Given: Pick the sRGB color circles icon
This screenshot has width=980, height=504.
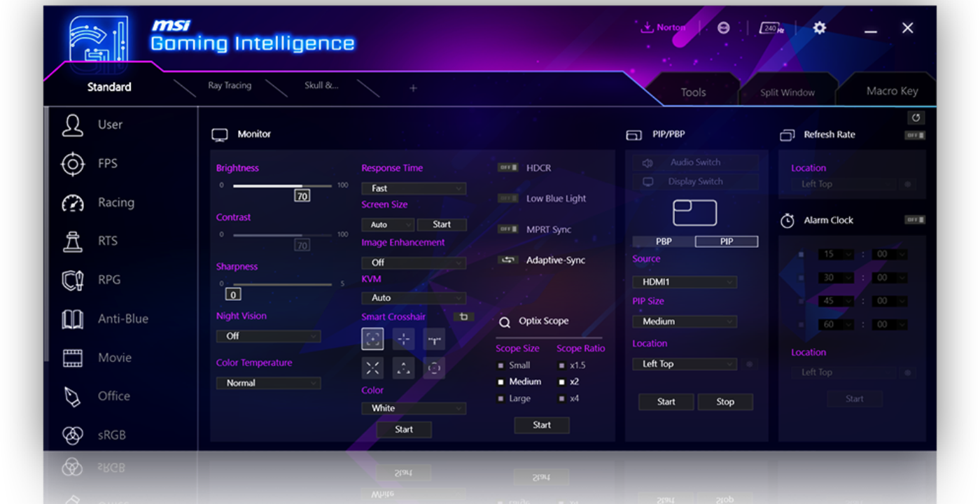Looking at the screenshot, I should [73, 435].
